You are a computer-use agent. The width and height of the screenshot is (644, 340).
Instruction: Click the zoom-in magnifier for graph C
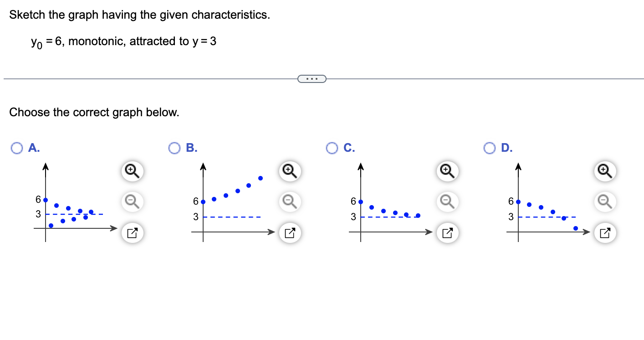(x=447, y=171)
